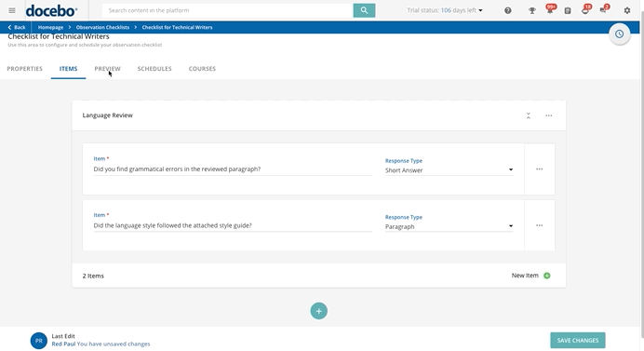Click Checklist for Technical Writers breadcrumb
Screen dimensions: 644x351
point(177,27)
